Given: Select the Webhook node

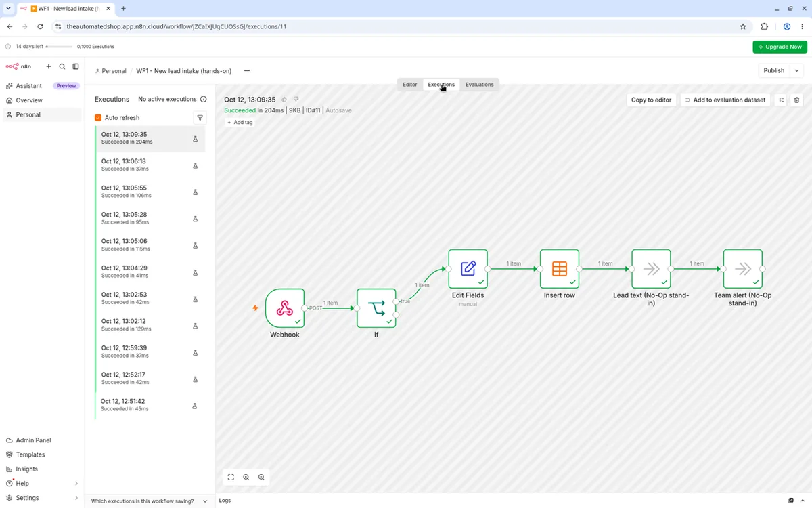Looking at the screenshot, I should click(285, 308).
